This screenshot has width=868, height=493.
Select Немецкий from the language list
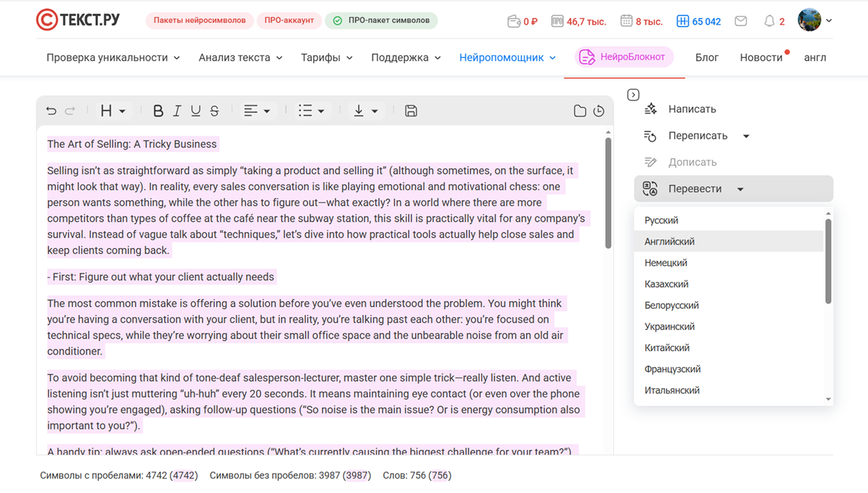click(665, 262)
